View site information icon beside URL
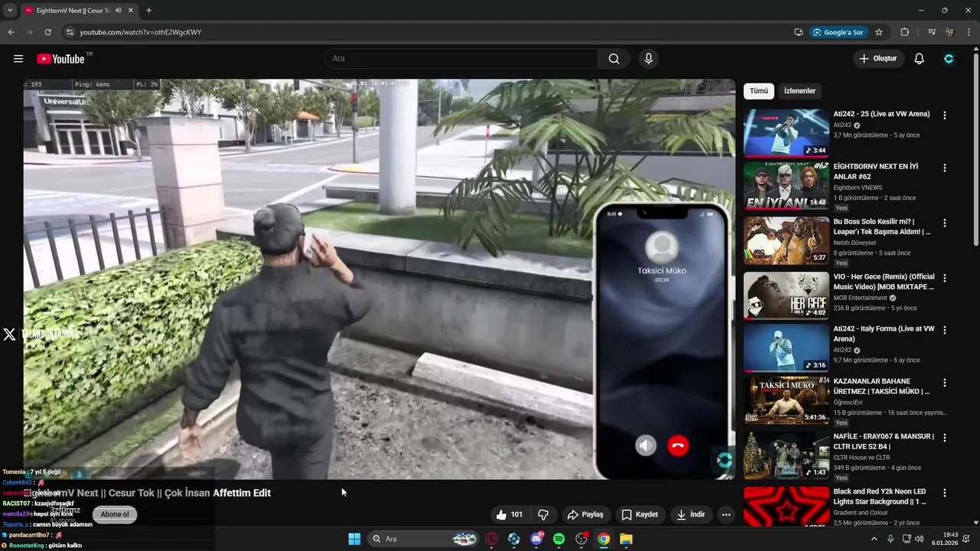This screenshot has height=551, width=980. (x=70, y=32)
